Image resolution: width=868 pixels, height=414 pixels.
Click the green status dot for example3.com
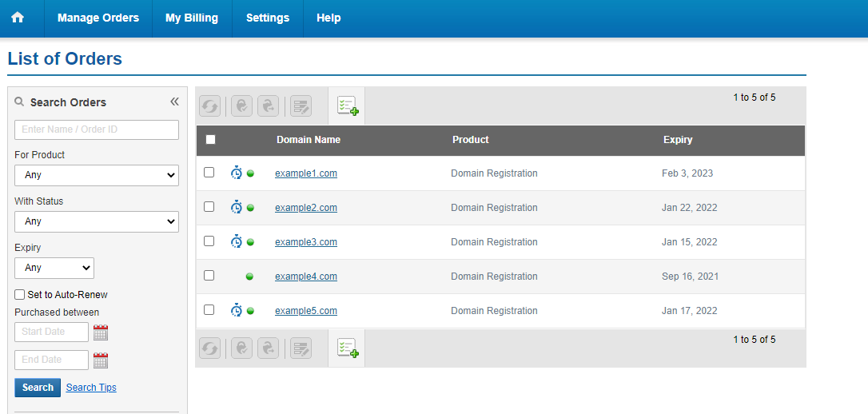point(250,242)
